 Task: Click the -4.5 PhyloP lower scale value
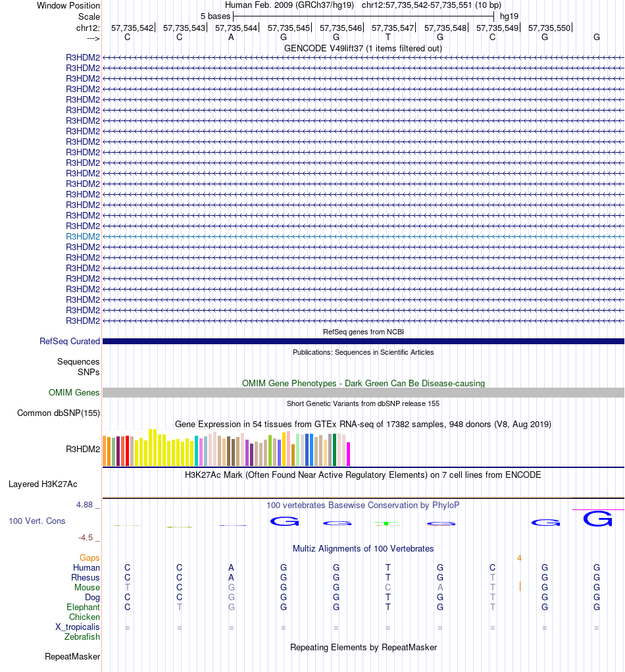[x=86, y=538]
